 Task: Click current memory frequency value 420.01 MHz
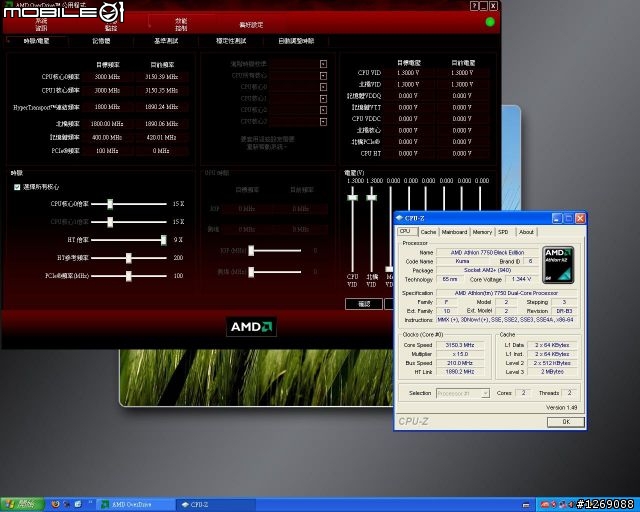point(162,138)
